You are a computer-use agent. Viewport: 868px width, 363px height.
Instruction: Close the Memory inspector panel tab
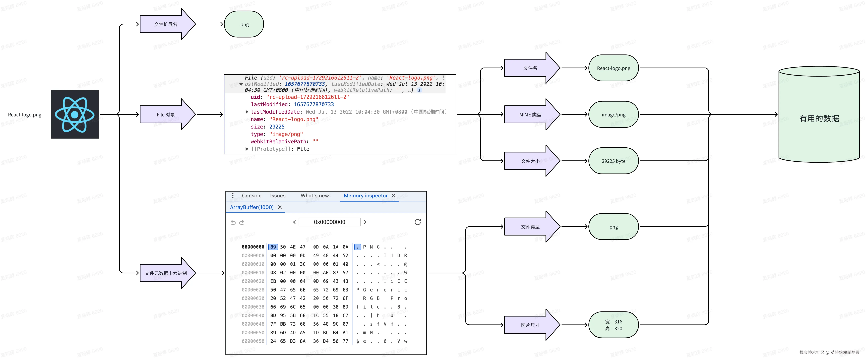point(394,196)
